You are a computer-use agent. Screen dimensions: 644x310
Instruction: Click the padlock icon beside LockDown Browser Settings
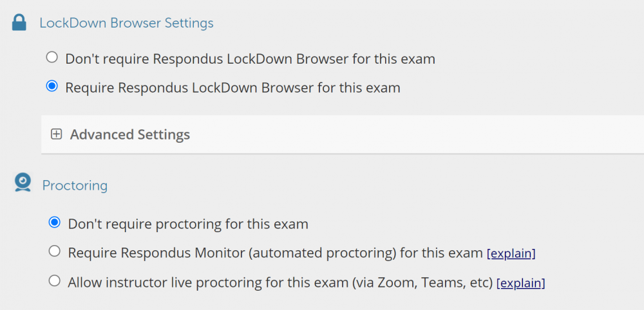19,23
